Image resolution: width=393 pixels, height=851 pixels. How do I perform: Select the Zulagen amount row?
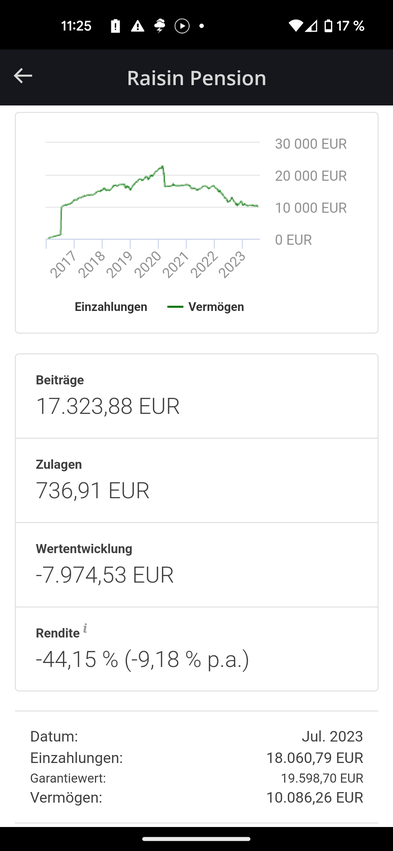click(196, 480)
